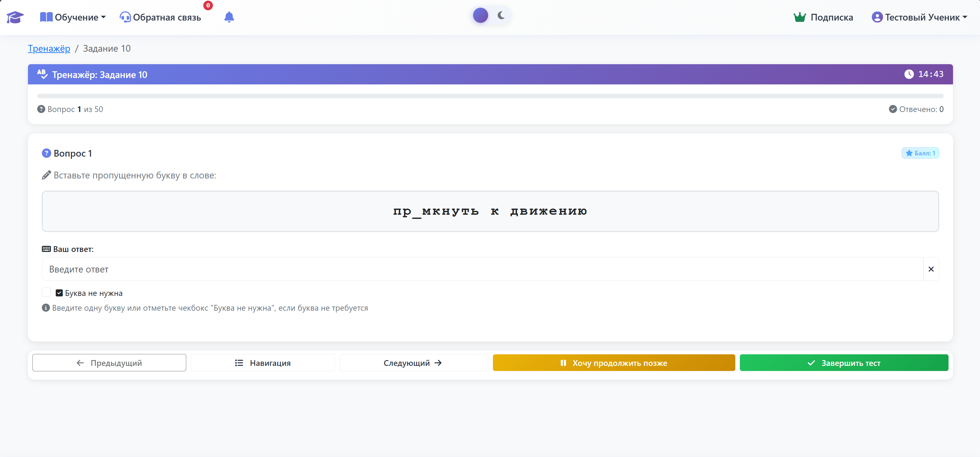Click the word пр_мкнуть к движению
The height and width of the screenshot is (457, 980).
(x=490, y=211)
